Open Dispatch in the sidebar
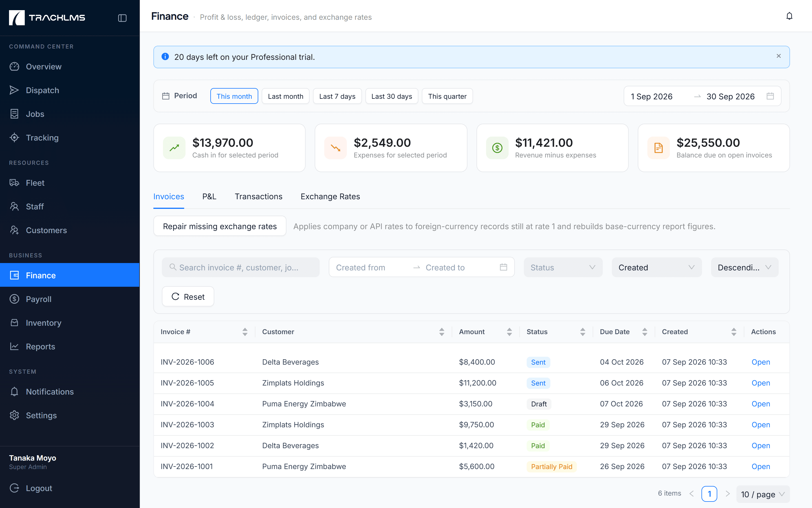Screen dimensions: 812x508 coord(70,90)
